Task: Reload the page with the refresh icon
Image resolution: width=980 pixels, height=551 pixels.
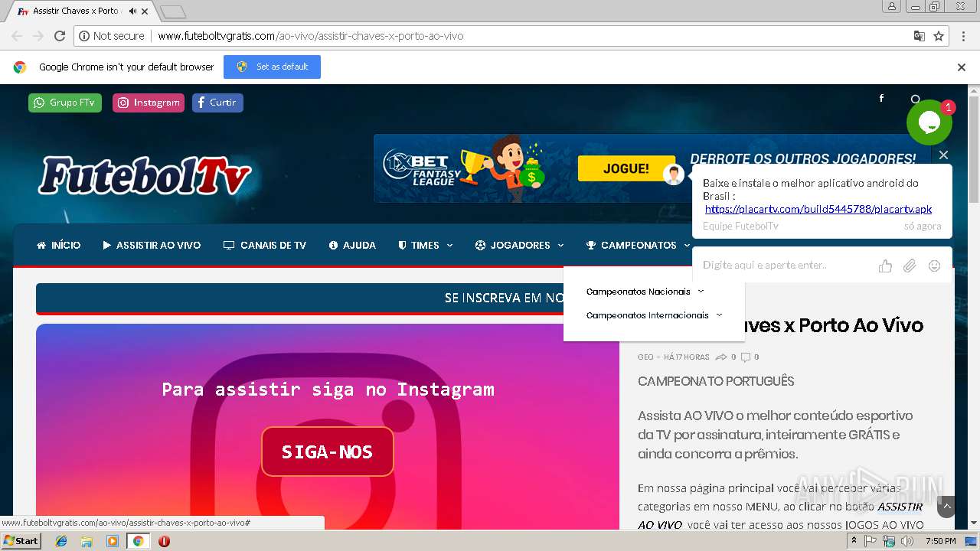Action: point(60,36)
